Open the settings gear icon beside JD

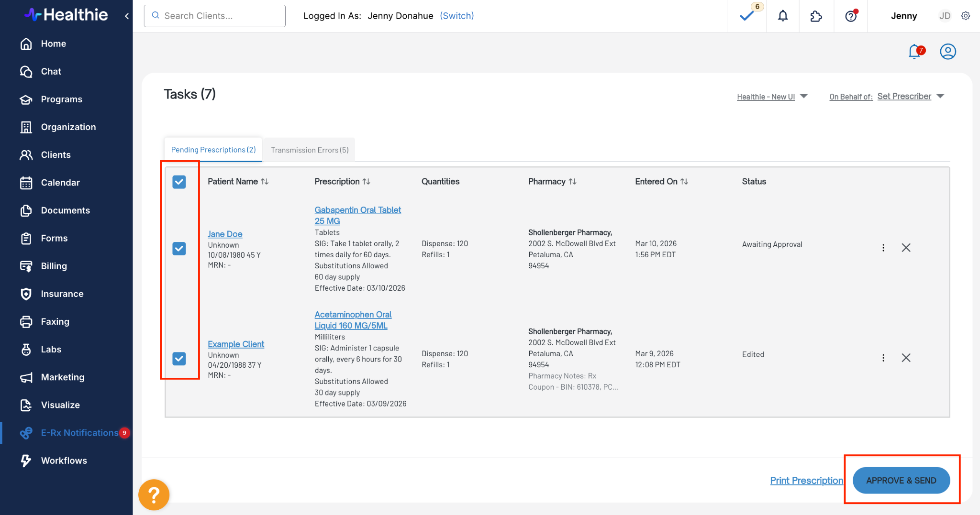(966, 16)
